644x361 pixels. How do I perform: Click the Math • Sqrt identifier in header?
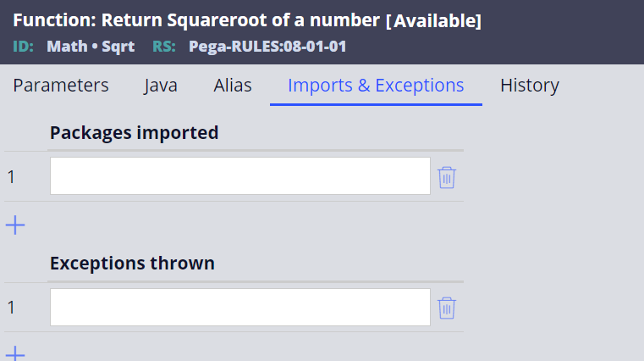point(91,47)
